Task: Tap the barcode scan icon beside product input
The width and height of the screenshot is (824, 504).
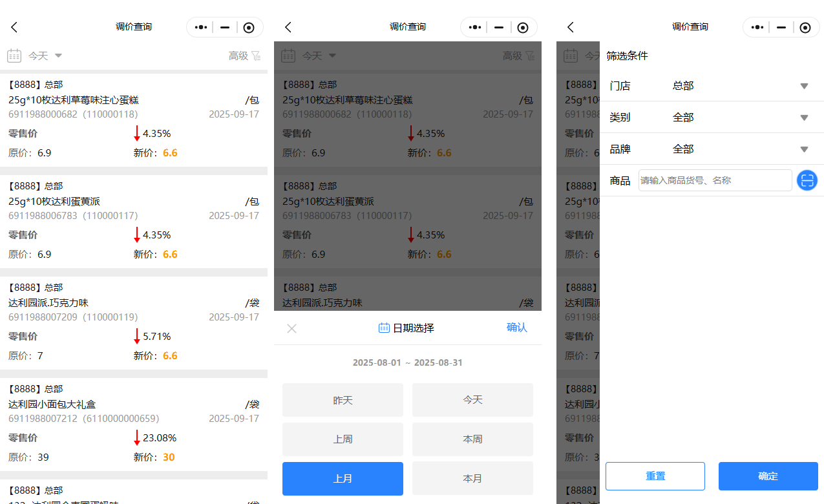Action: tap(807, 180)
